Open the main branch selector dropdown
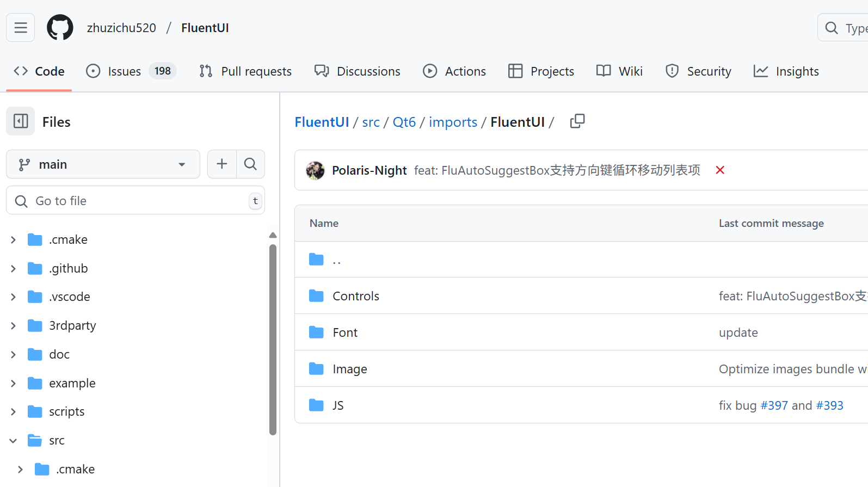 [x=103, y=164]
